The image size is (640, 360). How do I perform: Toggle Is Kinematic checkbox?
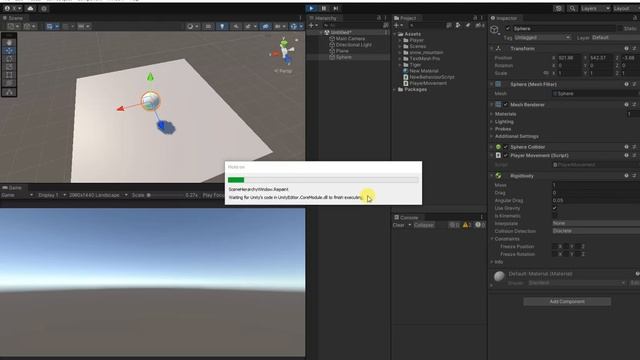[554, 216]
